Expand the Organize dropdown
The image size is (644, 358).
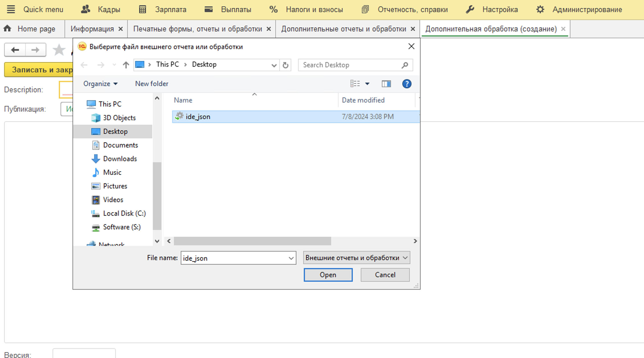point(100,84)
